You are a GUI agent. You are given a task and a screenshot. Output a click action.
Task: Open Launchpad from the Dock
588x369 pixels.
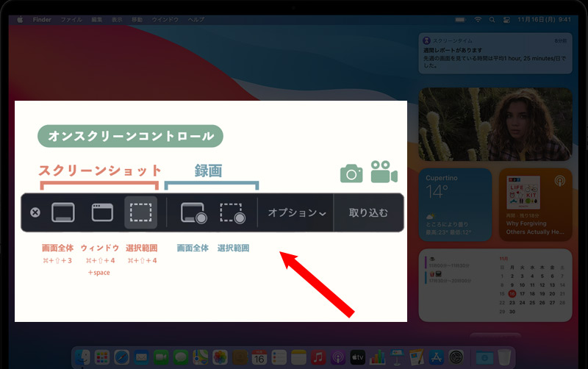pyautogui.click(x=102, y=357)
